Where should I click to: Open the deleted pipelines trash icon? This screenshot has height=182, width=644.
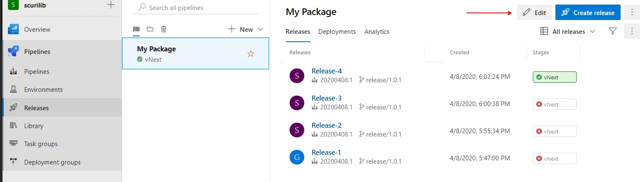pyautogui.click(x=164, y=29)
